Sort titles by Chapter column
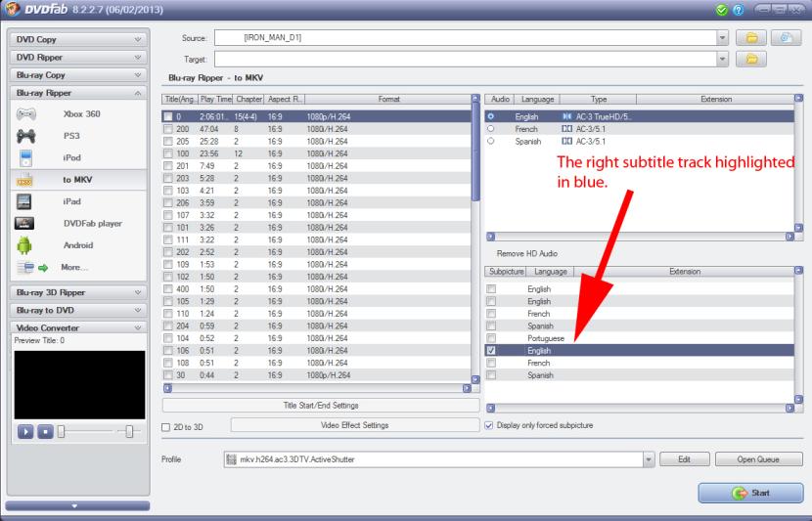This screenshot has width=812, height=521. 248,99
